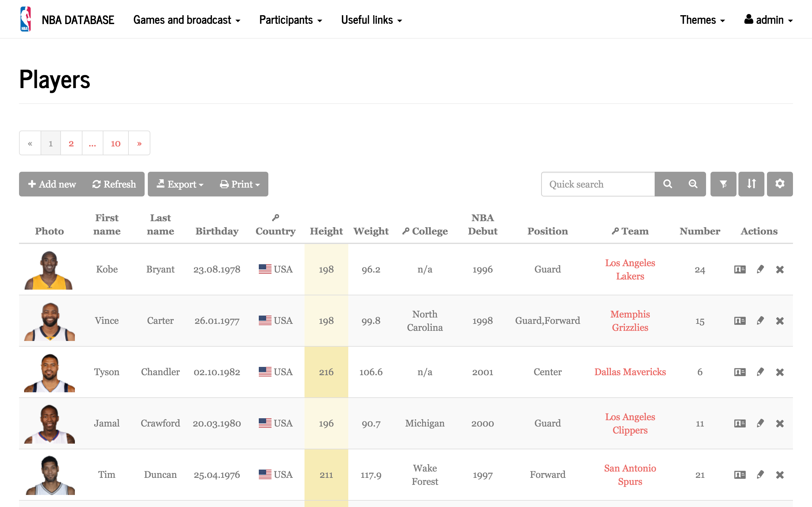Open the Games and broadcast dropdown
Viewport: 812px width, 507px height.
187,20
